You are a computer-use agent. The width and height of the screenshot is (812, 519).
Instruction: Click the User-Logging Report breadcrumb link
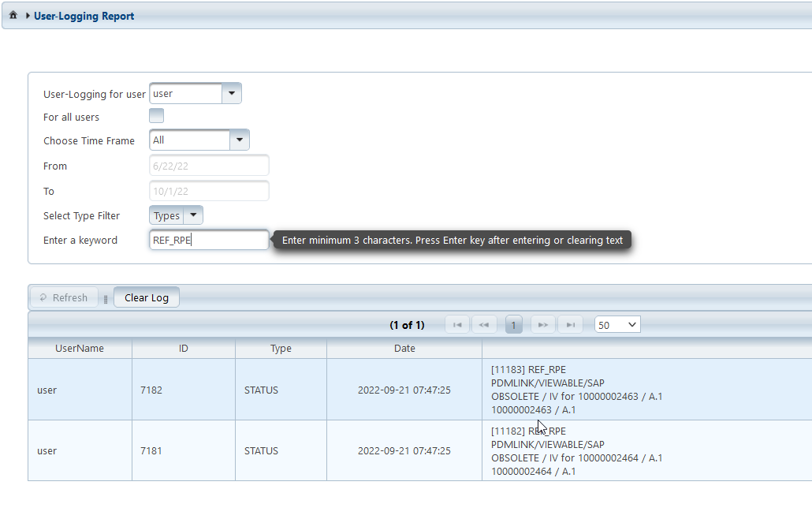click(x=84, y=16)
